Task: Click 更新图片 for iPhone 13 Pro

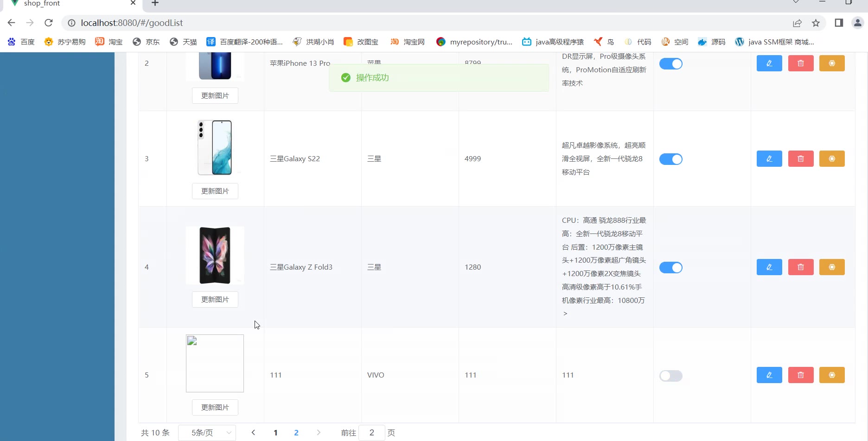Action: 215,96
